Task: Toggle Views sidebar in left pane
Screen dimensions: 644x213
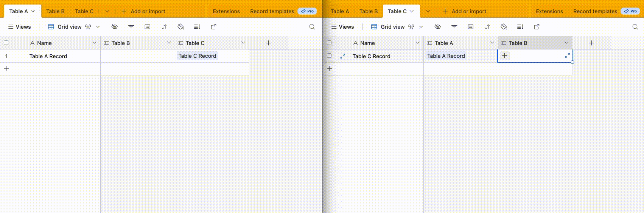Action: 19,27
